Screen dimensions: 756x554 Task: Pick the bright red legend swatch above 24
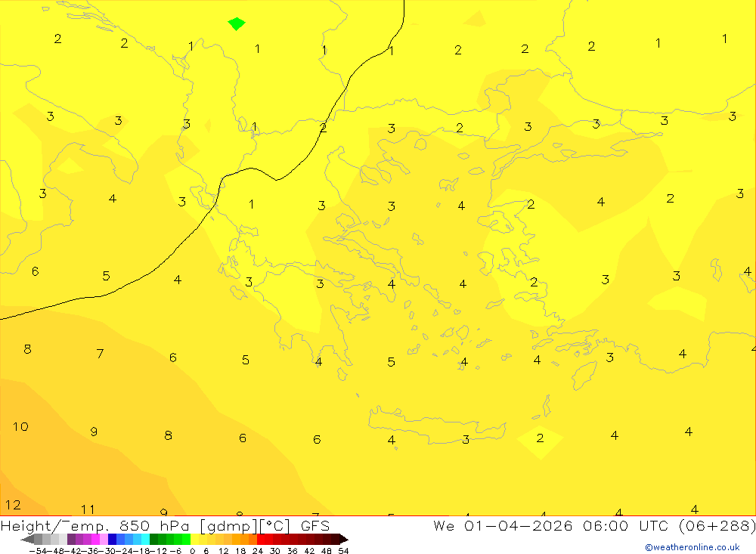[261, 539]
